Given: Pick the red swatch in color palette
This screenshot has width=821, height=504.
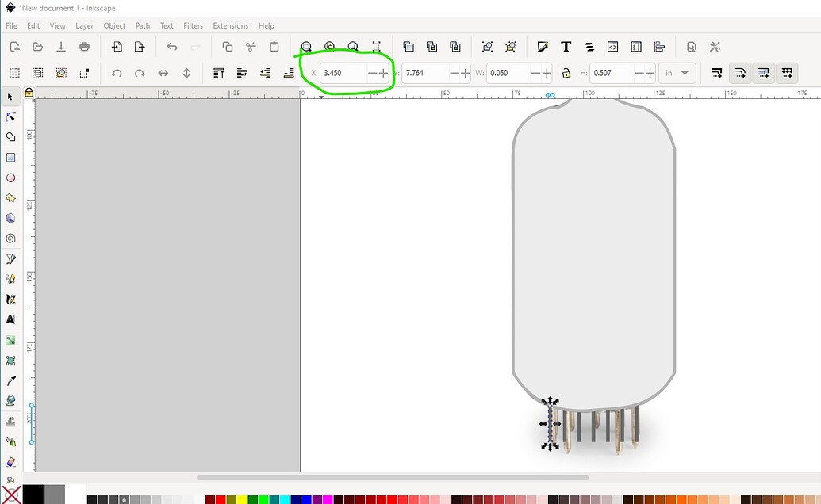Looking at the screenshot, I should pyautogui.click(x=220, y=499).
